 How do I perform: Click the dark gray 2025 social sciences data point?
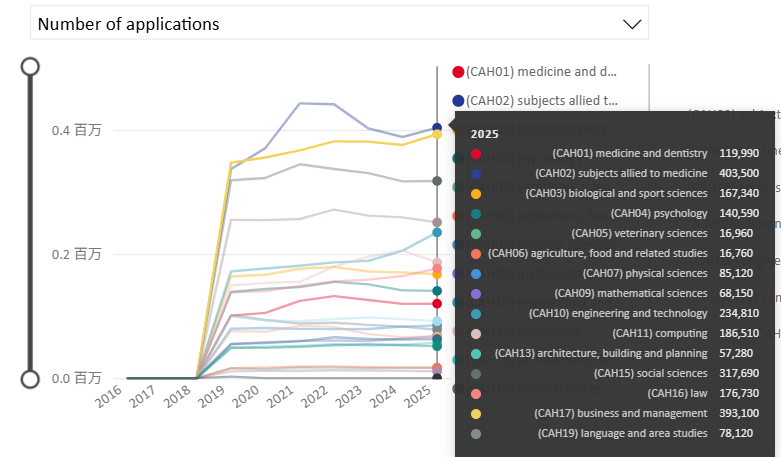(x=437, y=181)
